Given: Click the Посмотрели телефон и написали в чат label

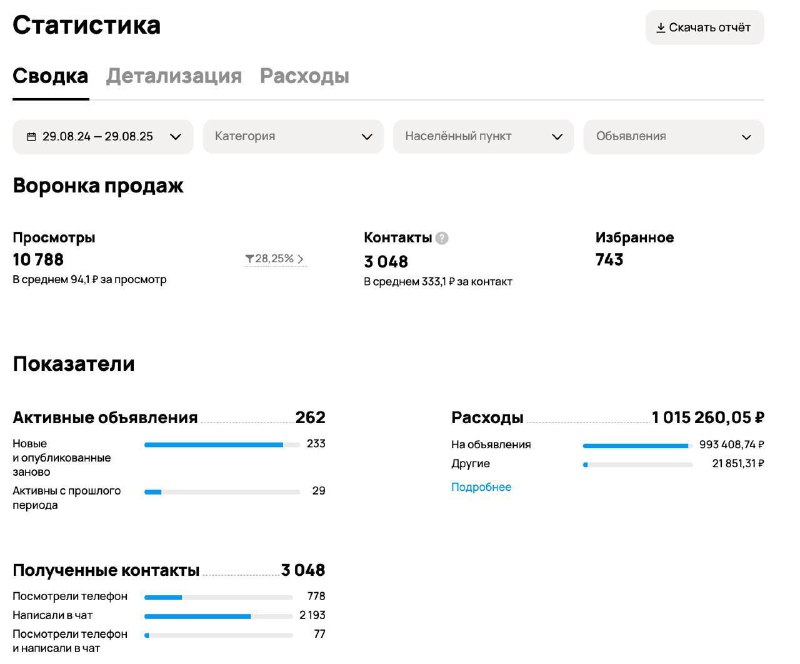Looking at the screenshot, I should pos(70,641).
